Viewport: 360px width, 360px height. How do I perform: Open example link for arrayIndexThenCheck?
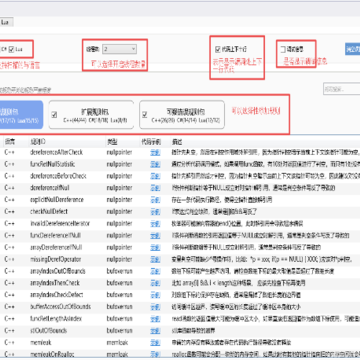155,283
